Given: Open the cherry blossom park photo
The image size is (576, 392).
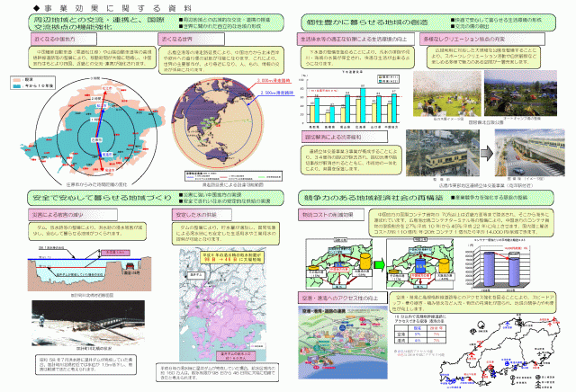Looking at the screenshot, I should pyautogui.click(x=446, y=94).
